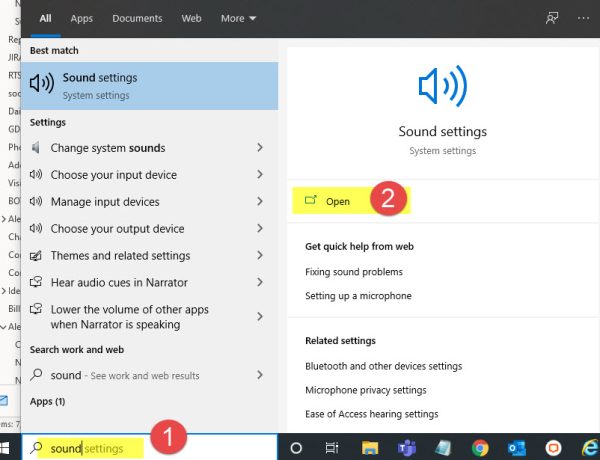Launch Google Chrome from the taskbar
This screenshot has height=460, width=600.
(x=480, y=448)
